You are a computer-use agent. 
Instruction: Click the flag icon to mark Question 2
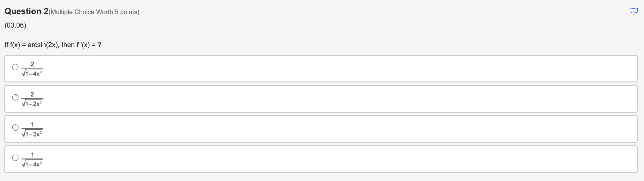click(x=634, y=11)
